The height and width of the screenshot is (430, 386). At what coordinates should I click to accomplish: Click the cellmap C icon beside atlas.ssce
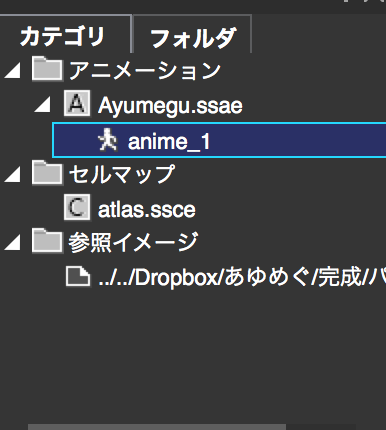coord(77,207)
